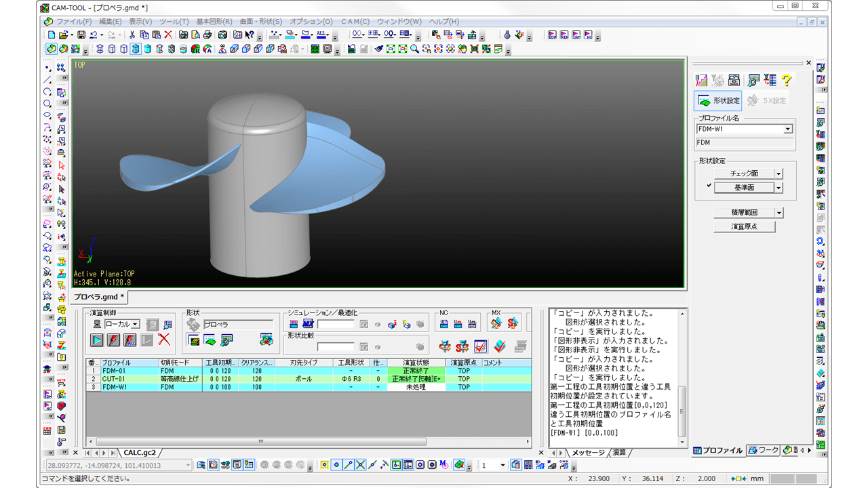Click the 基準面 button
This screenshot has height=488, width=868.
pyautogui.click(x=743, y=188)
